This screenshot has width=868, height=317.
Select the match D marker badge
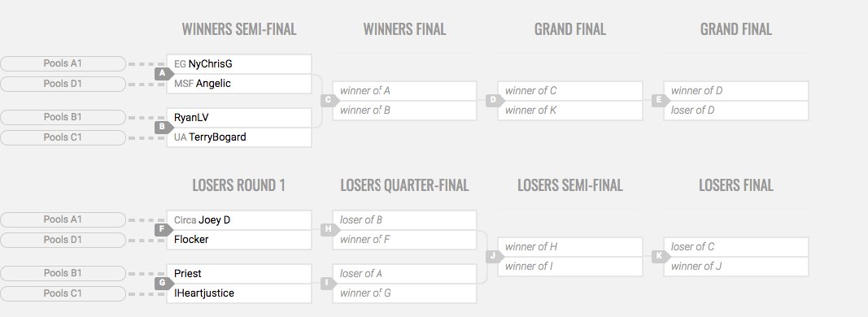coord(495,100)
